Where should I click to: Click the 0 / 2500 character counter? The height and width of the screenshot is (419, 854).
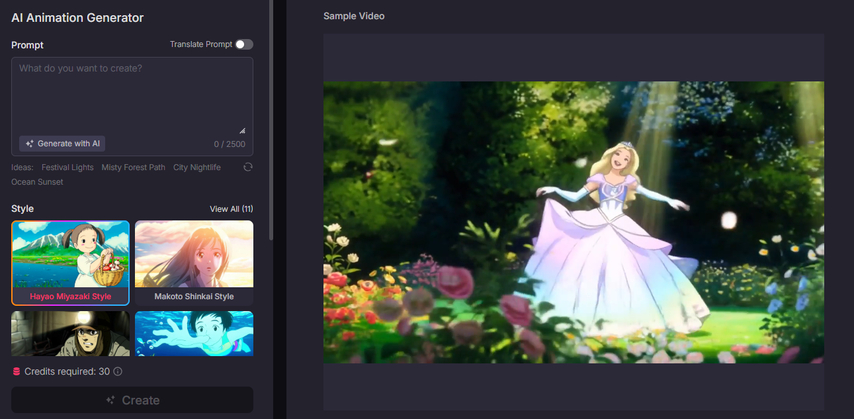[230, 145]
